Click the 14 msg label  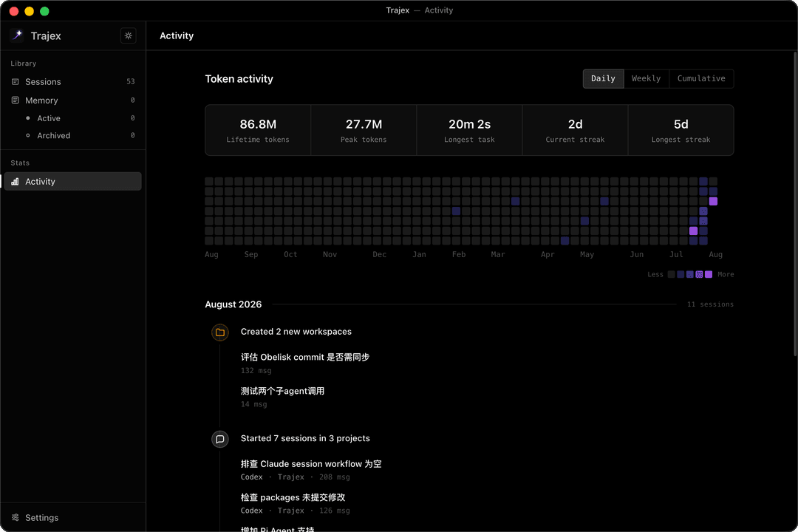coord(254,404)
